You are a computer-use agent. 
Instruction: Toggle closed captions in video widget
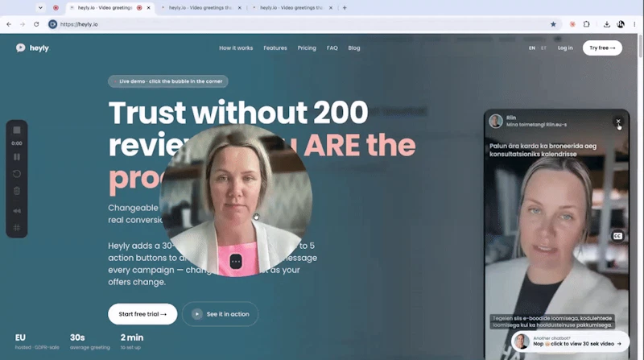point(617,236)
